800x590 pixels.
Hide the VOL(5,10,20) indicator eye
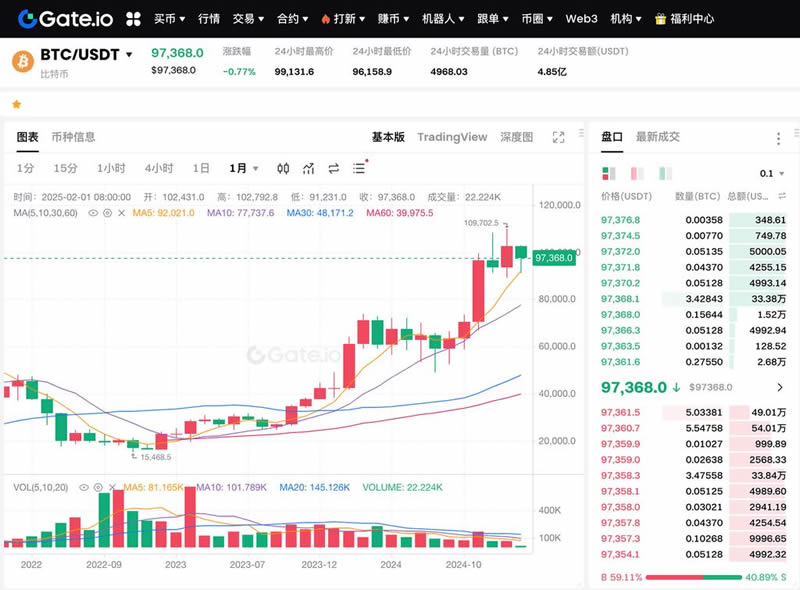84,487
